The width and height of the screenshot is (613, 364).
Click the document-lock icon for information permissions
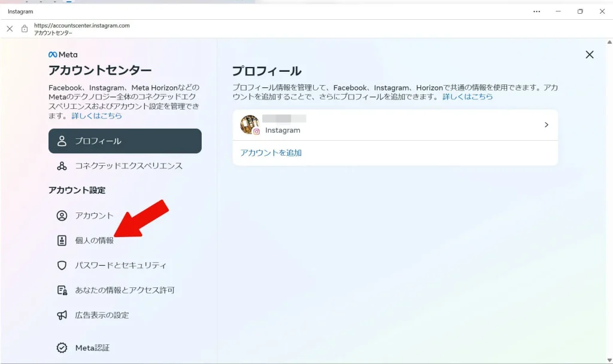pos(62,290)
